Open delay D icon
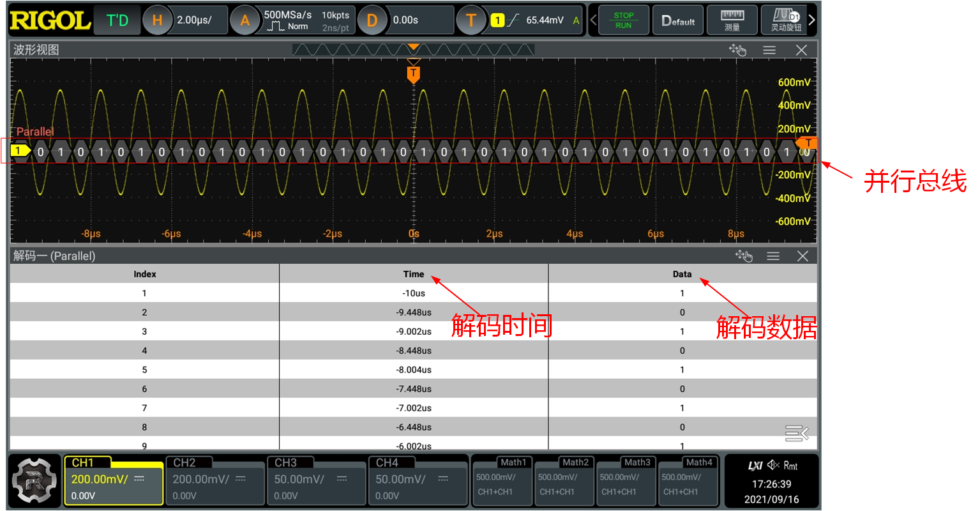980x511 pixels. click(372, 20)
